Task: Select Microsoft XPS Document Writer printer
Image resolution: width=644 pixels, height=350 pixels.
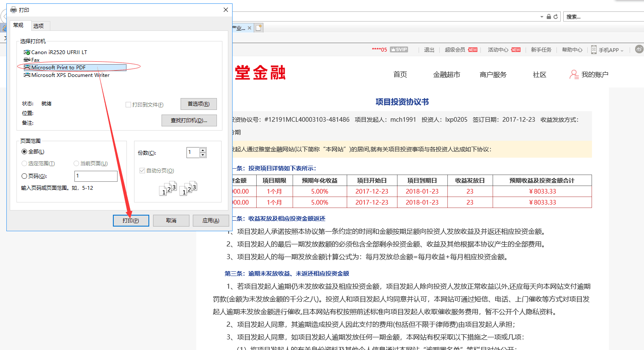Action: point(70,75)
